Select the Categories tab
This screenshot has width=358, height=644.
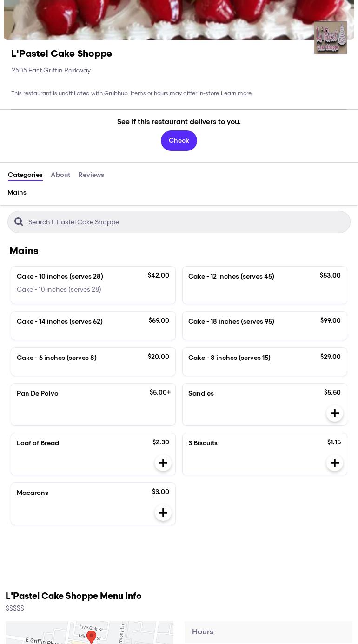click(x=25, y=175)
